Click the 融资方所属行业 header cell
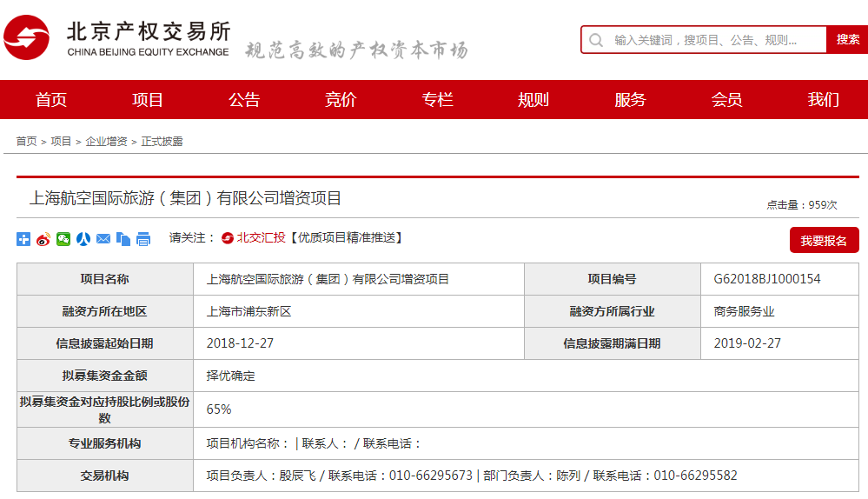868x499 pixels. [613, 311]
